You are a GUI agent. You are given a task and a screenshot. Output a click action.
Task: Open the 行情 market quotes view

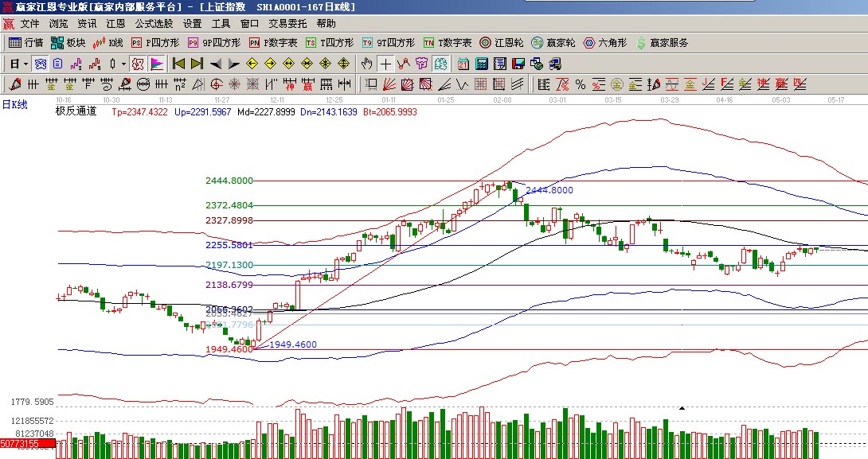[25, 43]
